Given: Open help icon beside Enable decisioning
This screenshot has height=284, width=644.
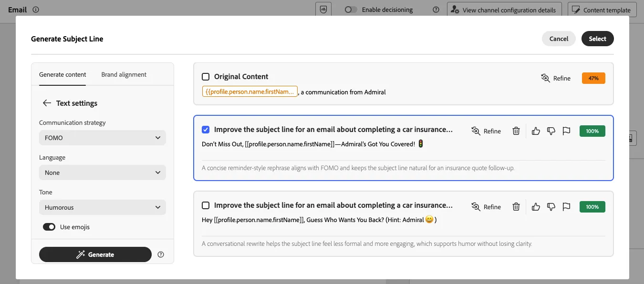Looking at the screenshot, I should [436, 10].
